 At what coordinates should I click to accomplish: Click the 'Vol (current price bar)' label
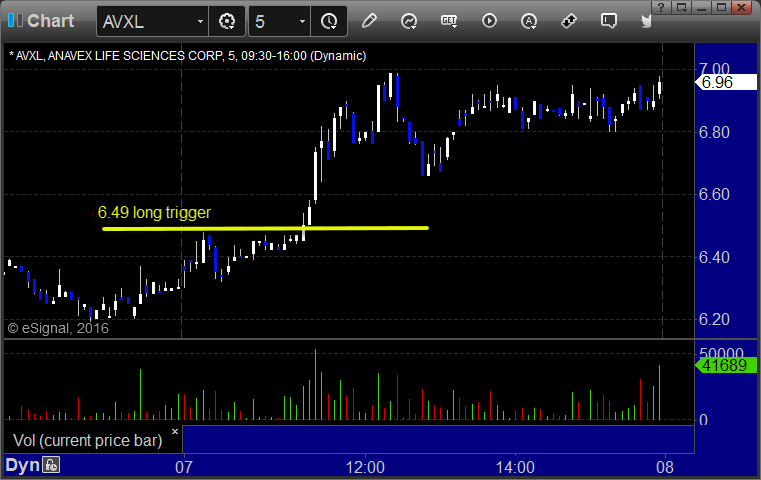88,440
